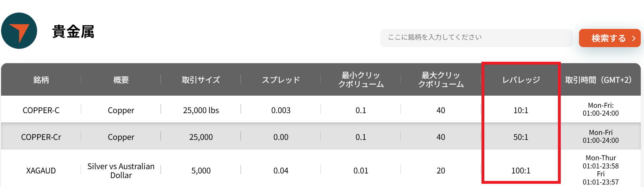Select the COPPER-Cr symbol cell
Viewport: 644px width, 187px height.
tap(41, 137)
